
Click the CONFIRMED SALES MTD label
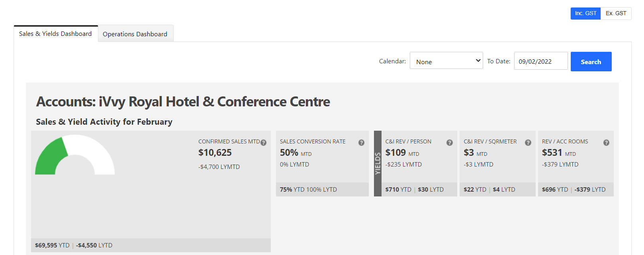tap(229, 141)
